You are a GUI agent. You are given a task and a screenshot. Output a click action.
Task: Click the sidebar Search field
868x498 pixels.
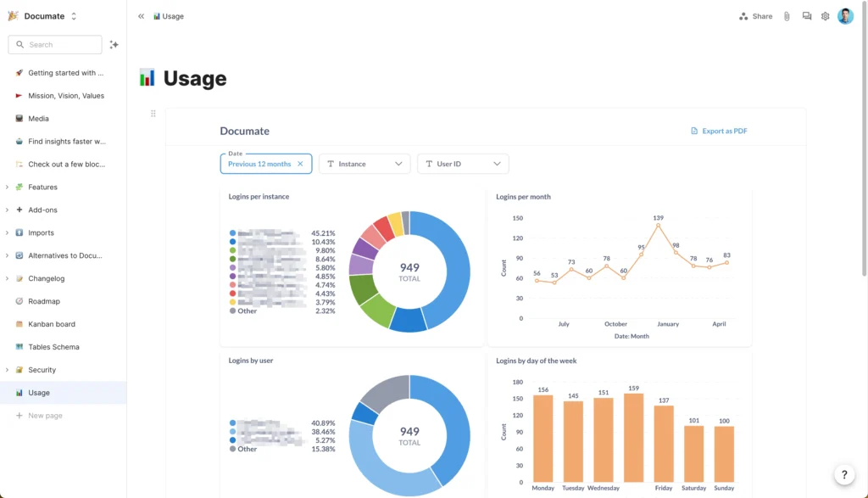tap(55, 44)
